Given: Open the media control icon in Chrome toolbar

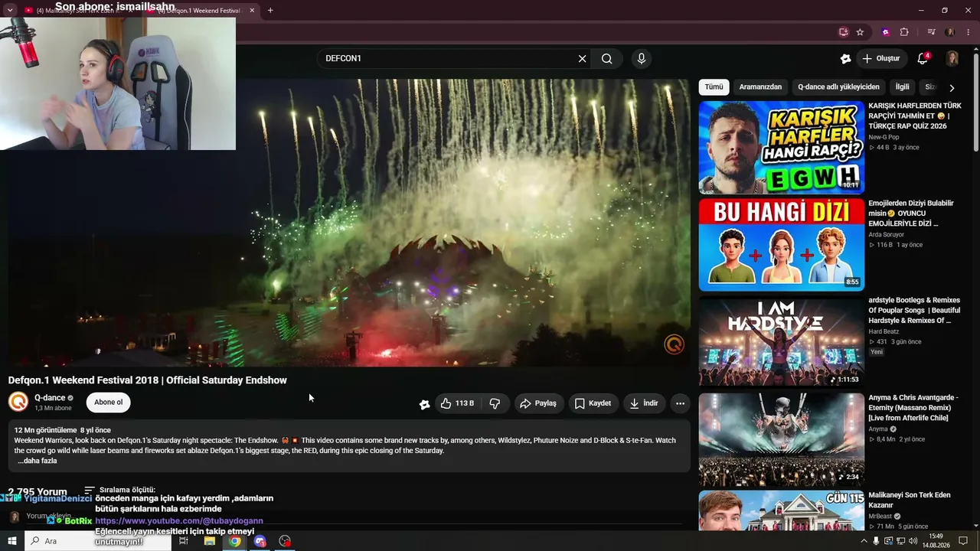Looking at the screenshot, I should click(x=931, y=32).
